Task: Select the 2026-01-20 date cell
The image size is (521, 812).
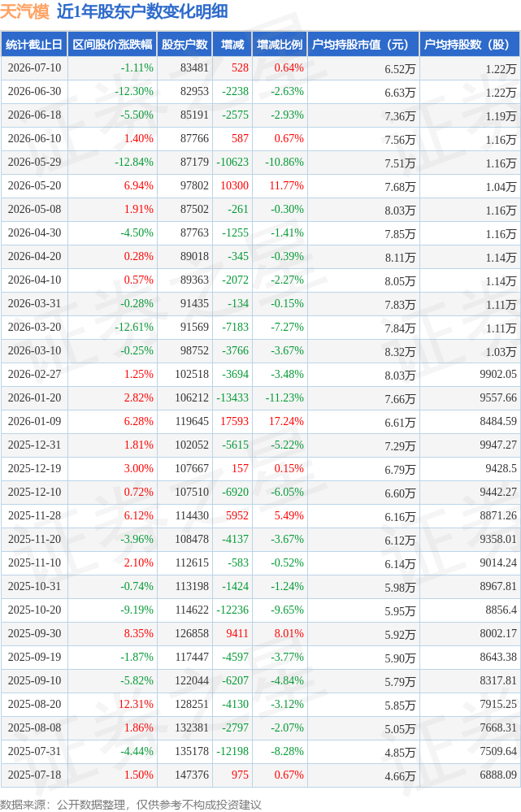Action: tap(34, 397)
